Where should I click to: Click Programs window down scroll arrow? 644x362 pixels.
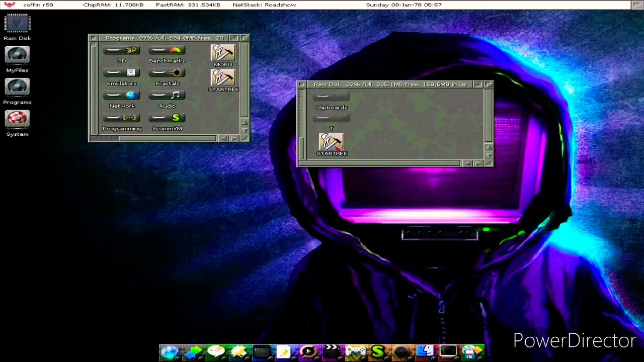coord(245,130)
